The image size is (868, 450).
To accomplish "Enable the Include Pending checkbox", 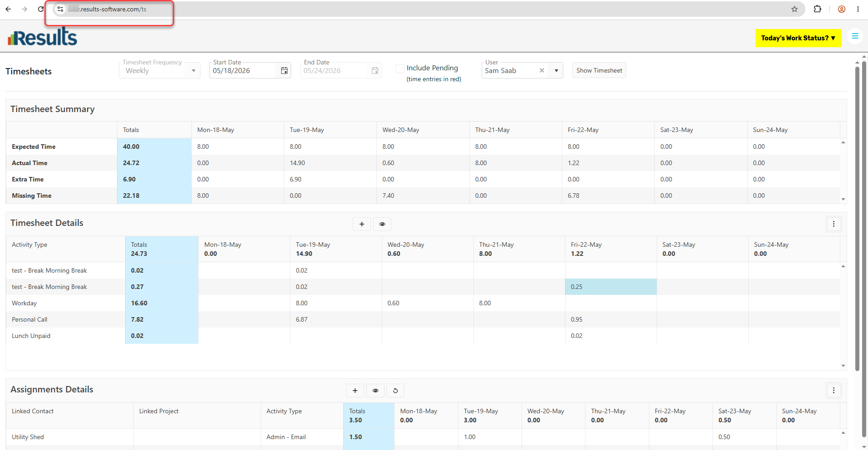I will tap(400, 68).
